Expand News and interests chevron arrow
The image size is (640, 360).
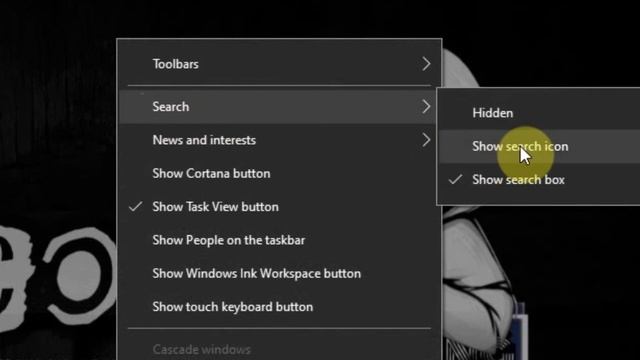pyautogui.click(x=426, y=140)
